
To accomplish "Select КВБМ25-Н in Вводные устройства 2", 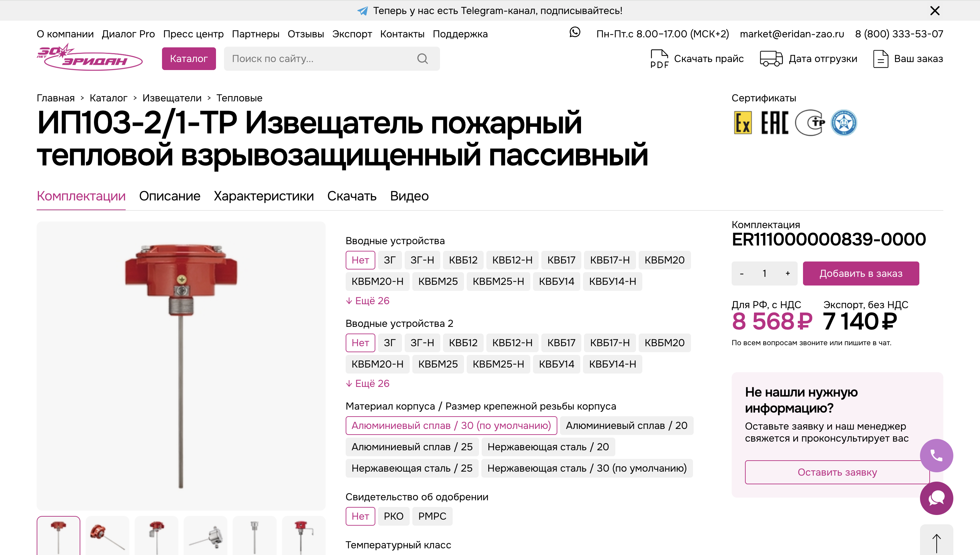I will coord(498,364).
